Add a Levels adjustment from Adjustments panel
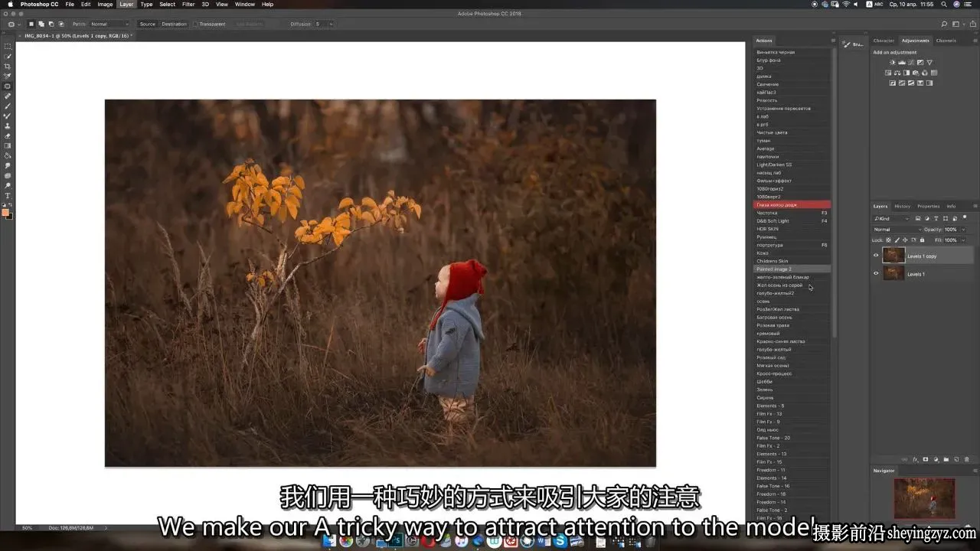The width and height of the screenshot is (980, 551). [902, 62]
